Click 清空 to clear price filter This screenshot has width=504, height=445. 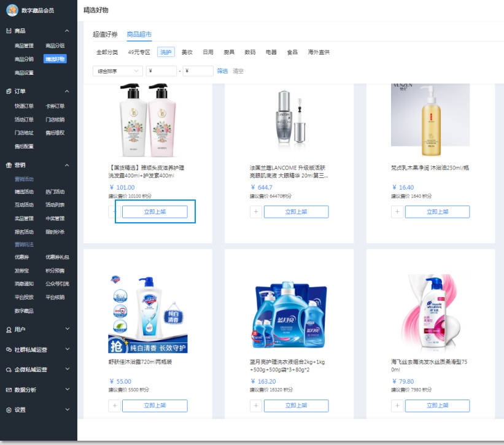pyautogui.click(x=238, y=71)
